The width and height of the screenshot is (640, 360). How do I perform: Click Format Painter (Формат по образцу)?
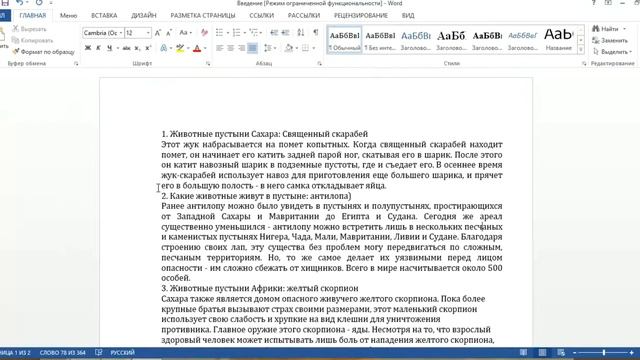click(43, 52)
